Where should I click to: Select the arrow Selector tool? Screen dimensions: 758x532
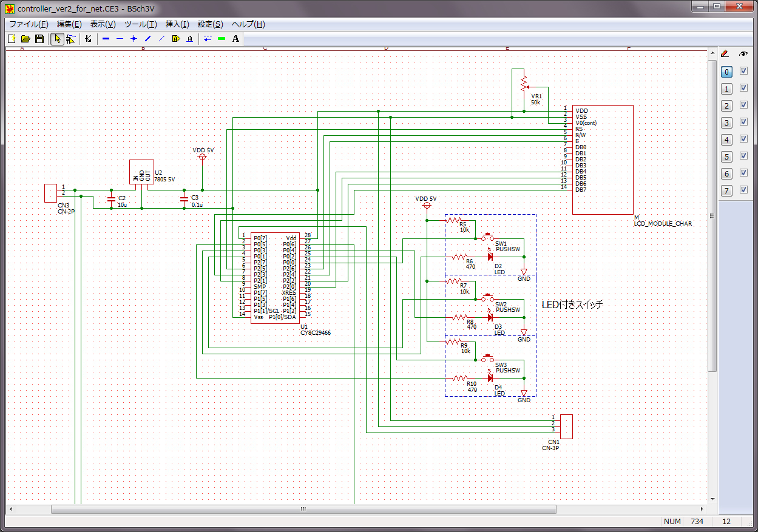pos(57,39)
